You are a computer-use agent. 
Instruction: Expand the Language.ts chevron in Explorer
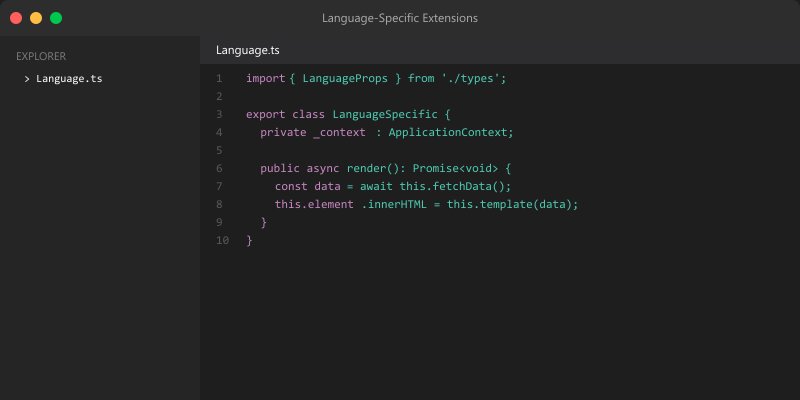27,79
